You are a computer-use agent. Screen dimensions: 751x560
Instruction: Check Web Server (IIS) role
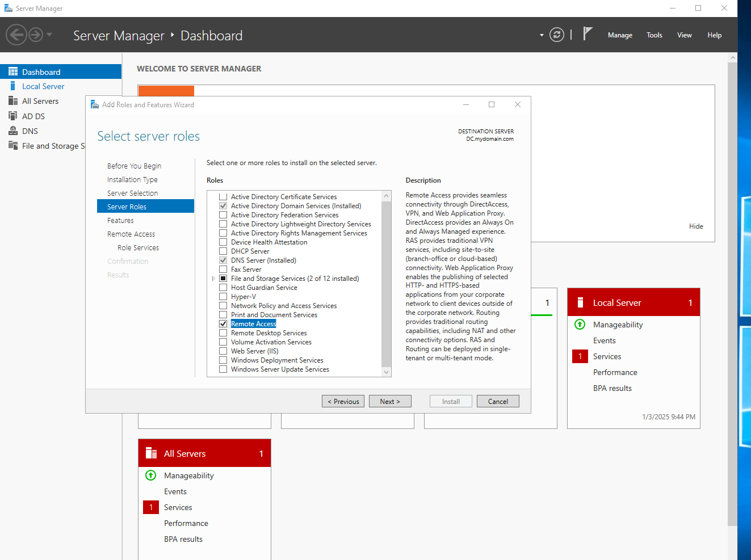(223, 351)
